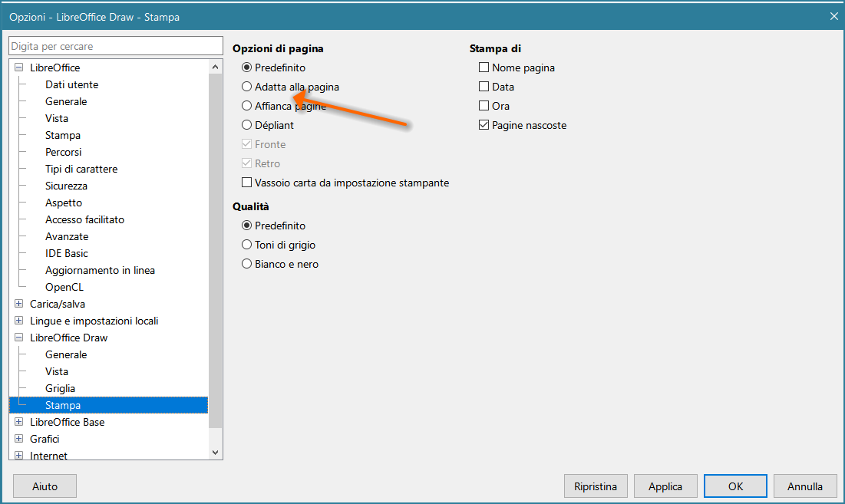Select OpenCL in the tree
The width and height of the screenshot is (845, 504).
64,287
